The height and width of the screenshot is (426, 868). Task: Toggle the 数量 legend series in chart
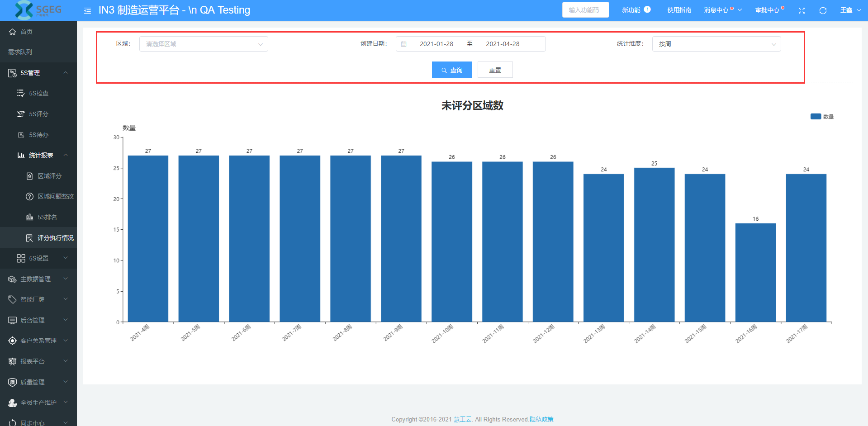821,117
